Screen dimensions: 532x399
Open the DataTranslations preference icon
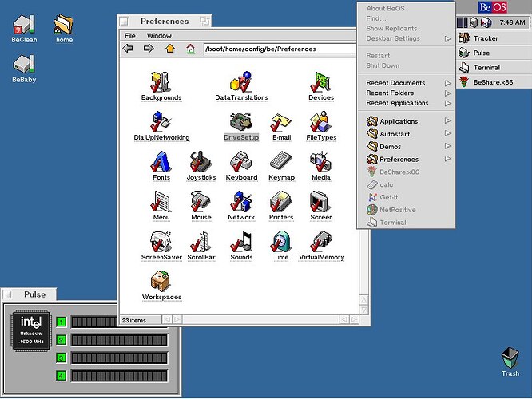coord(241,82)
